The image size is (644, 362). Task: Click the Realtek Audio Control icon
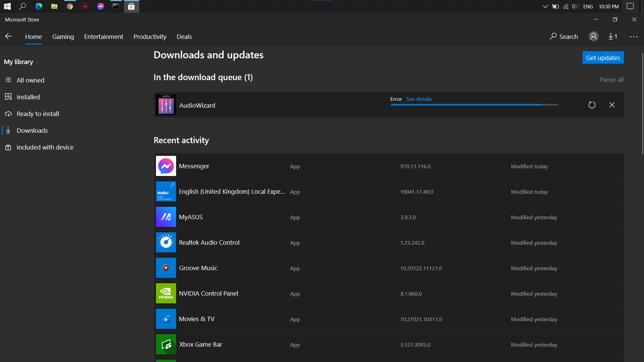point(166,242)
